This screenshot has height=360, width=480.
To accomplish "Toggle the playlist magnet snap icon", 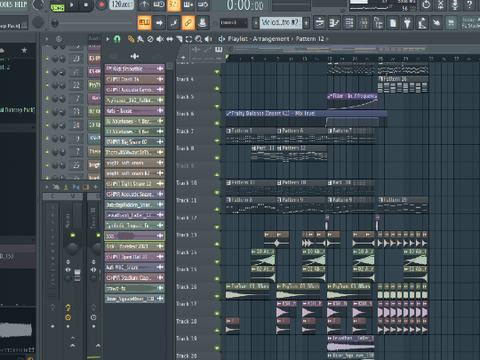I will click(117, 39).
